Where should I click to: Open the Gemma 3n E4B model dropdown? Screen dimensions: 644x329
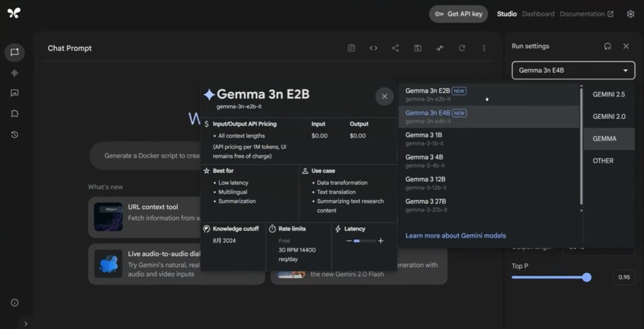tap(574, 70)
